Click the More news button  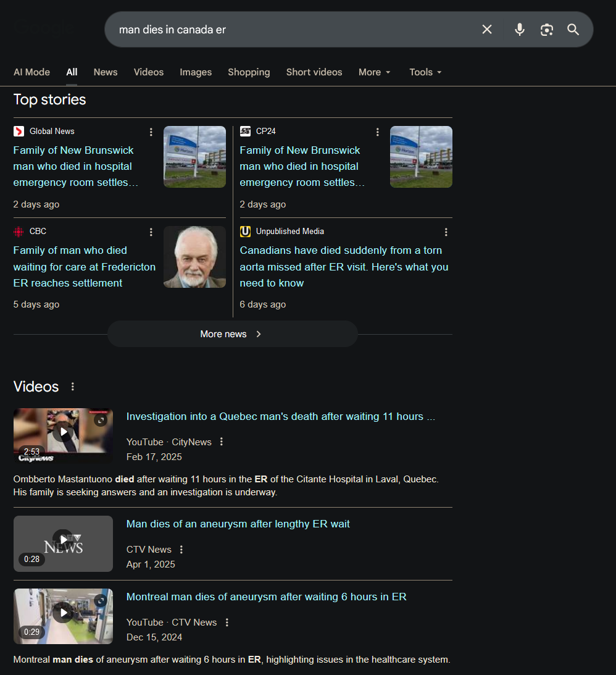232,334
